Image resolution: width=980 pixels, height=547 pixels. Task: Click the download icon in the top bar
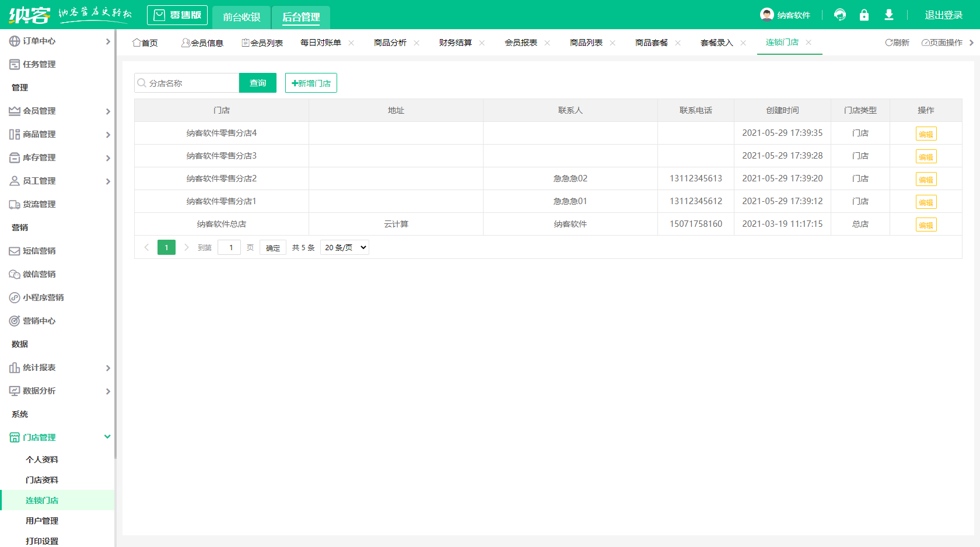889,15
